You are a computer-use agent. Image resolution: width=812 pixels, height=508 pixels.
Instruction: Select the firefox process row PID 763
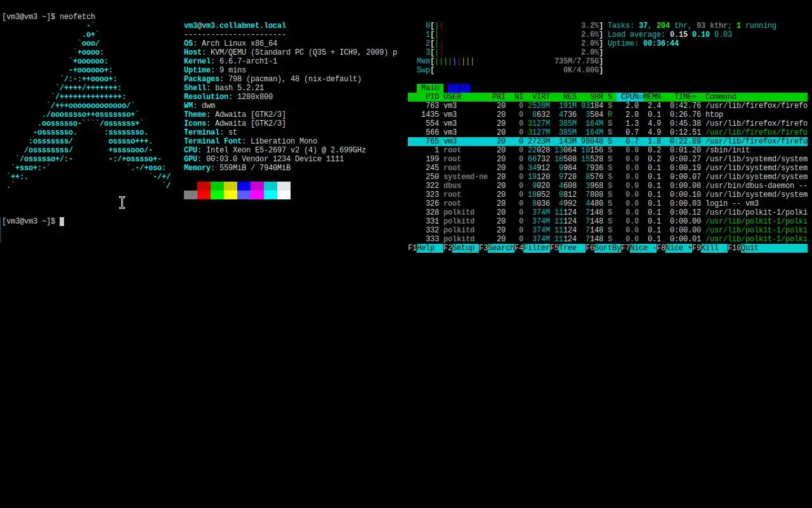point(608,105)
